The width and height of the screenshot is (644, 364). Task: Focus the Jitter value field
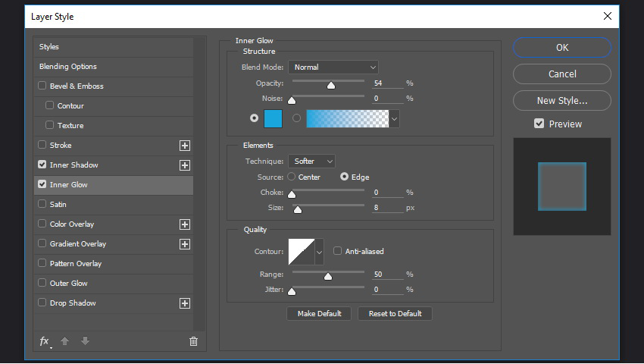388,290
